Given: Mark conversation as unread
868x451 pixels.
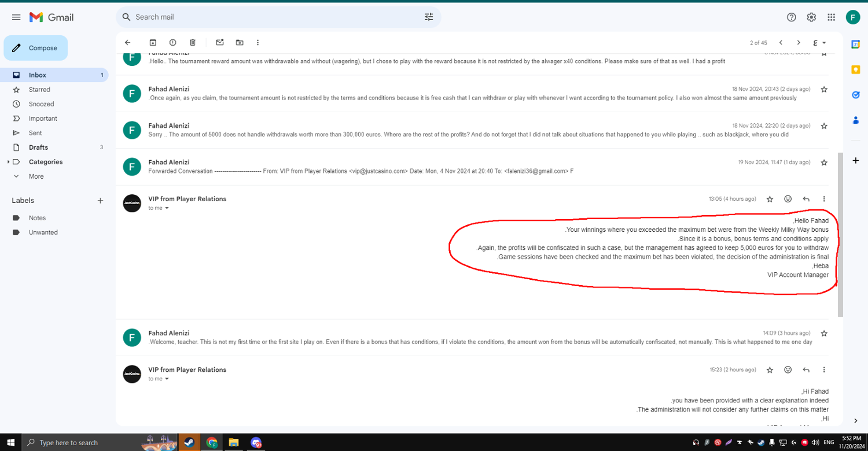Looking at the screenshot, I should click(x=220, y=42).
